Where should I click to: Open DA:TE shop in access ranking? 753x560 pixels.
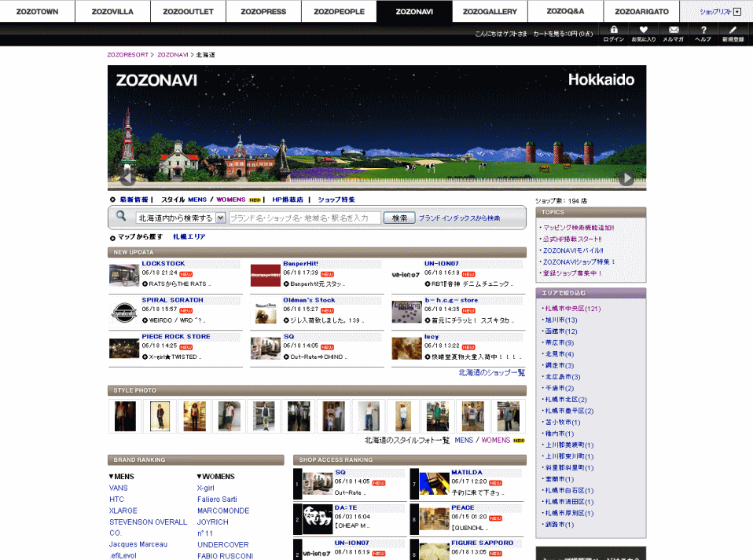tap(346, 507)
